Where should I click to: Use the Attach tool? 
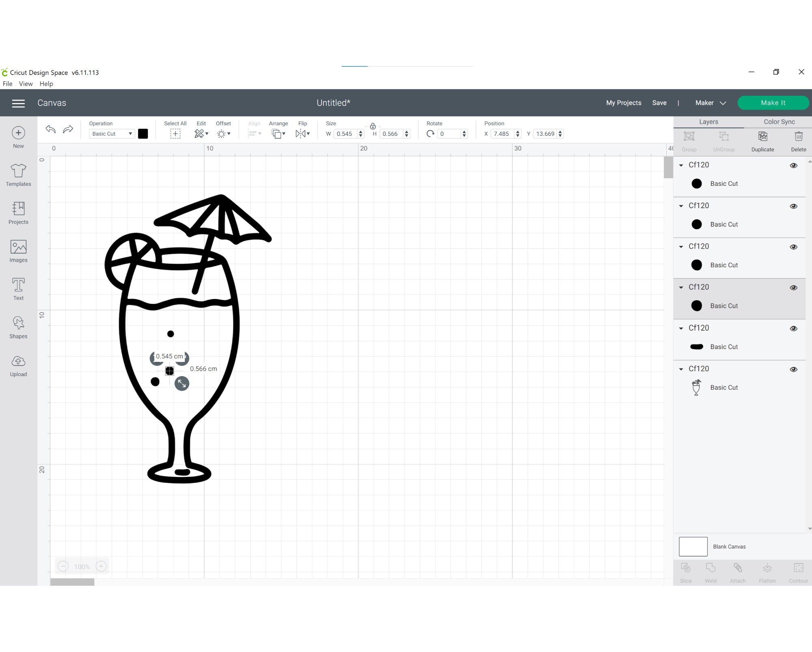click(x=738, y=572)
